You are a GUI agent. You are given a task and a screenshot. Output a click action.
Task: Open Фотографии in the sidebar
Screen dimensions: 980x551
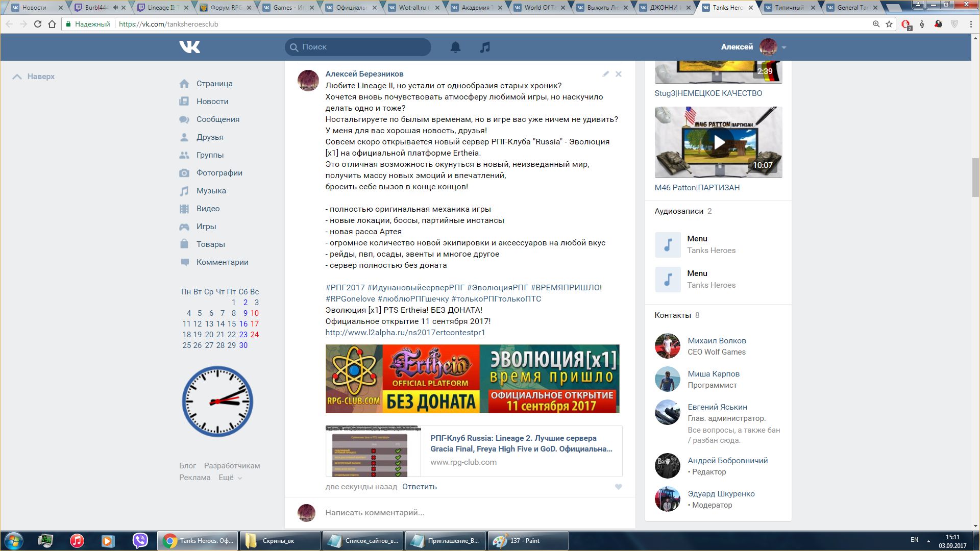pyautogui.click(x=219, y=173)
